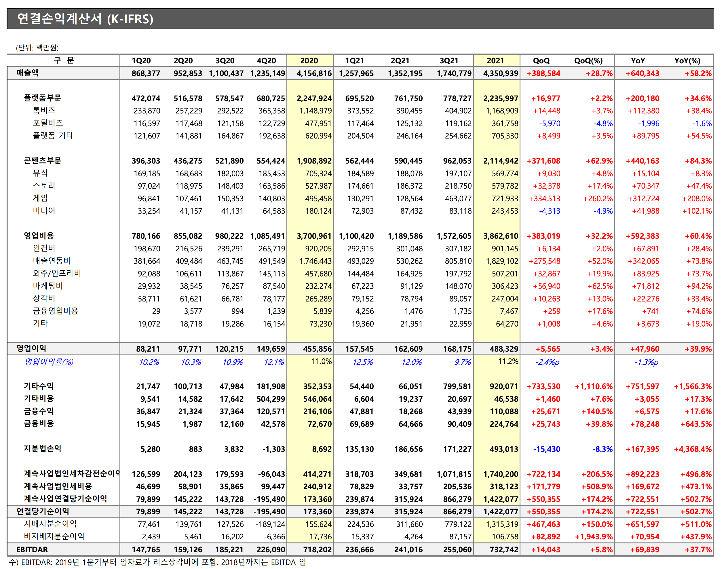Click the YoY(%) column header
Viewport: 728px width, 569px height.
click(687, 61)
